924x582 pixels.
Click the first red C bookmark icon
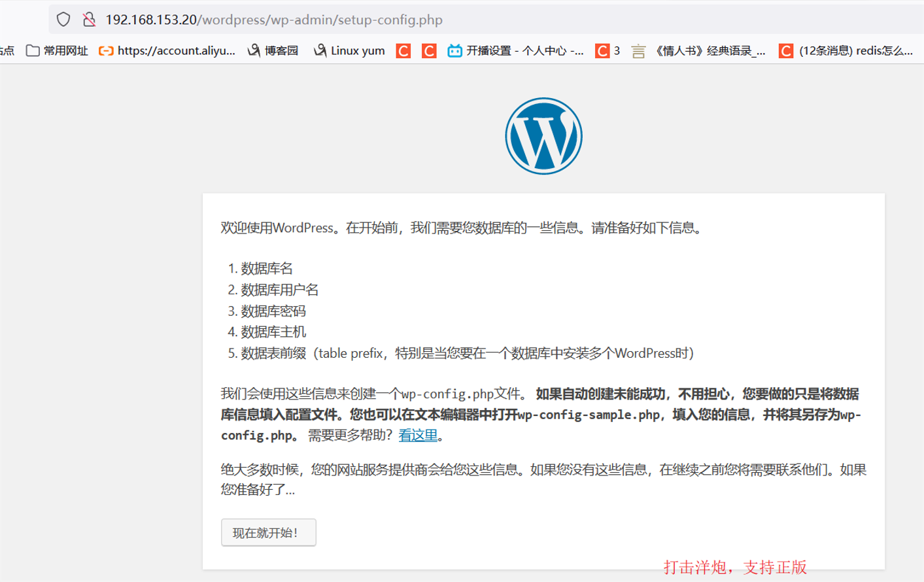pos(403,51)
